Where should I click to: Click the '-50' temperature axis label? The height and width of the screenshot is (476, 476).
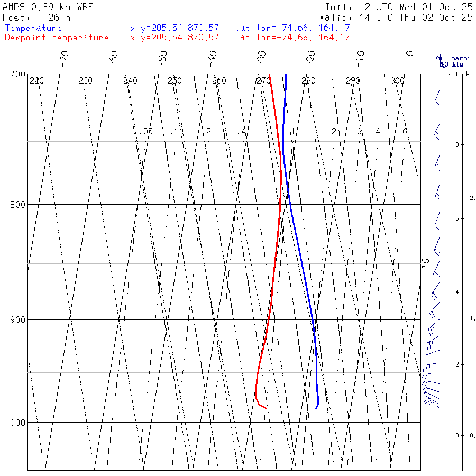click(163, 59)
